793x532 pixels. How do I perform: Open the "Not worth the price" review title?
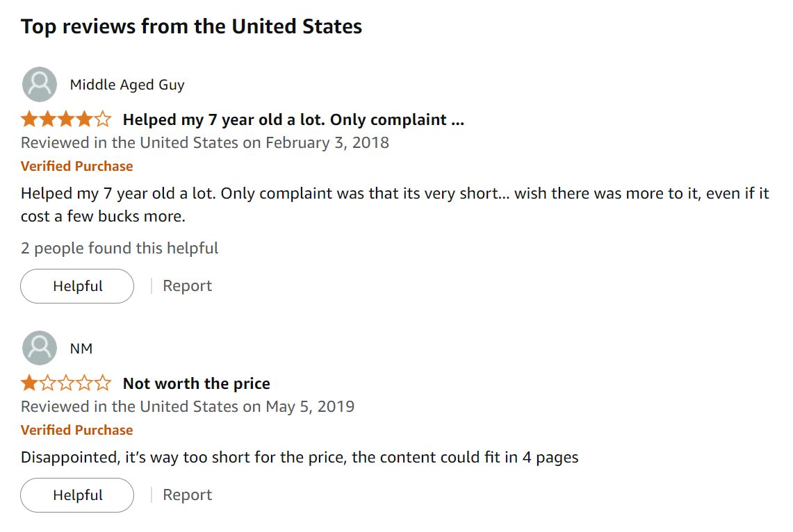[x=197, y=383]
